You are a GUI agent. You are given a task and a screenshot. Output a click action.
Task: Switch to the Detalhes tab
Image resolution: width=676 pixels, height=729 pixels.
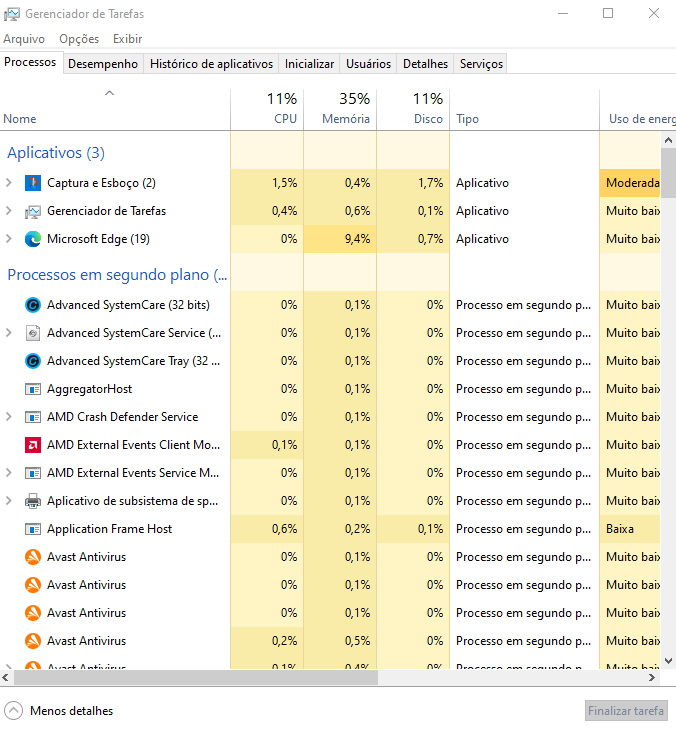tap(425, 64)
